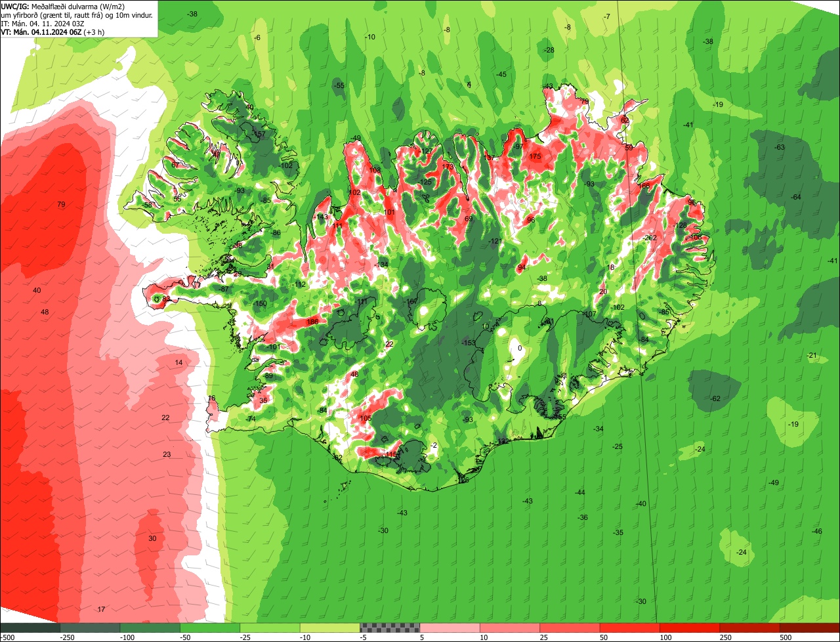Click the map value '0' on the Vatnajökull glacier
Viewport: 840px width, 642px height.
click(x=520, y=348)
